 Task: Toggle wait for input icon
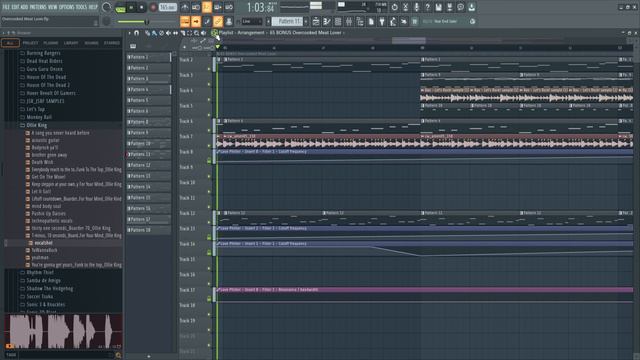point(196,7)
